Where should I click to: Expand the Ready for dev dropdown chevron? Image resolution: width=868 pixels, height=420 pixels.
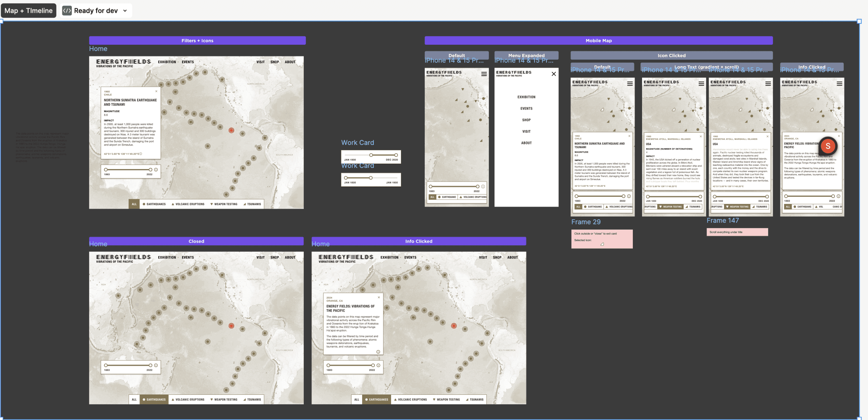125,11
